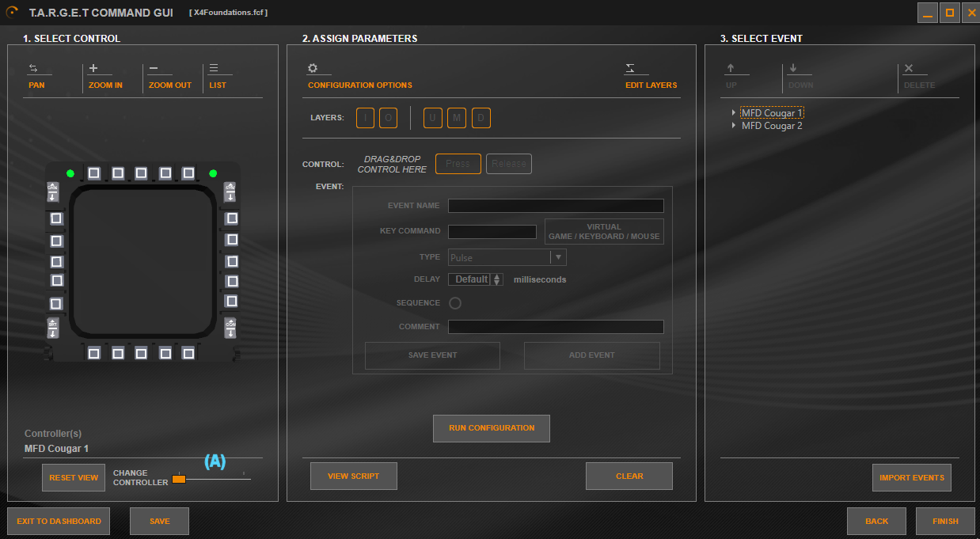Click the Finish button

point(945,522)
